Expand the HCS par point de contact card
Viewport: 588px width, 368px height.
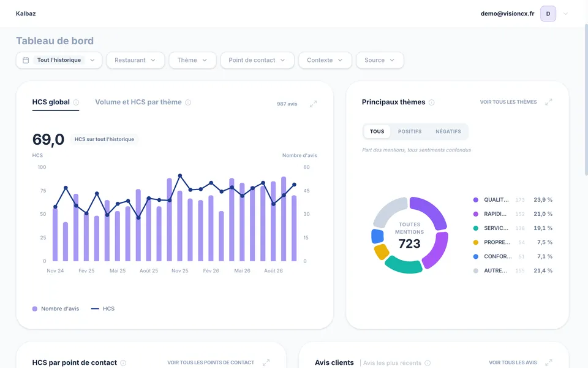[x=266, y=362]
